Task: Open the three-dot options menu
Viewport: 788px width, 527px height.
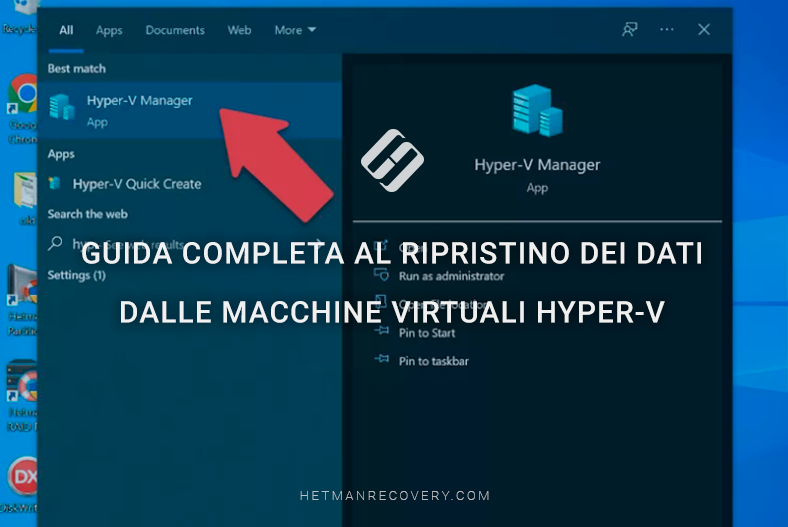Action: pos(666,29)
